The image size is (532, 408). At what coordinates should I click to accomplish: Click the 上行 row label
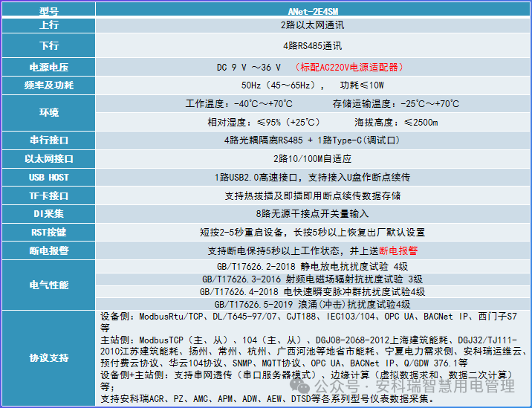[48, 25]
